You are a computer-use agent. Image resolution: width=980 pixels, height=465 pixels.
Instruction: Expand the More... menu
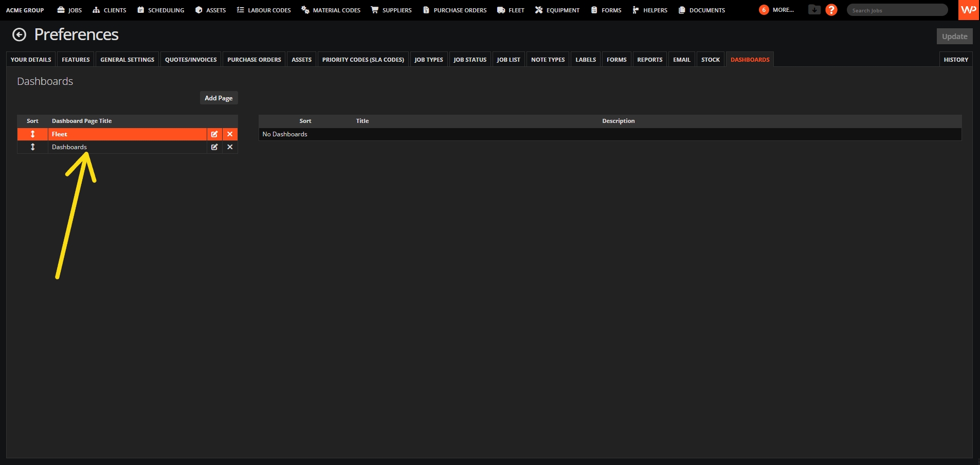tap(783, 10)
